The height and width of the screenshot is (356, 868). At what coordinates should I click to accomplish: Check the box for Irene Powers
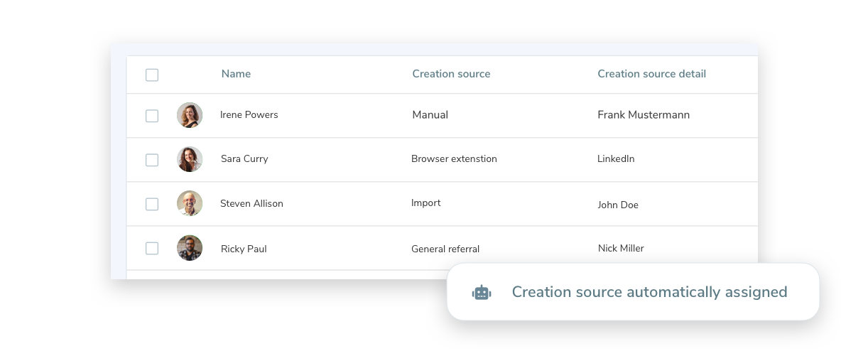152,116
